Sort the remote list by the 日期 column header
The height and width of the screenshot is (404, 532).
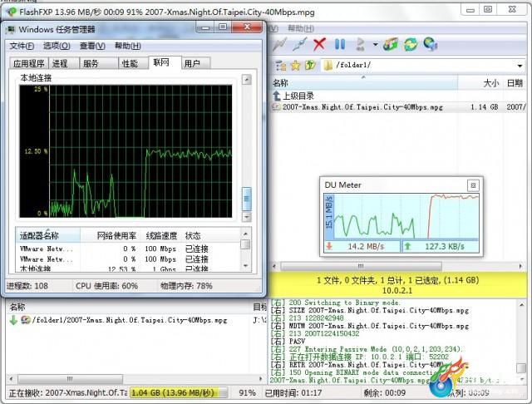(515, 83)
